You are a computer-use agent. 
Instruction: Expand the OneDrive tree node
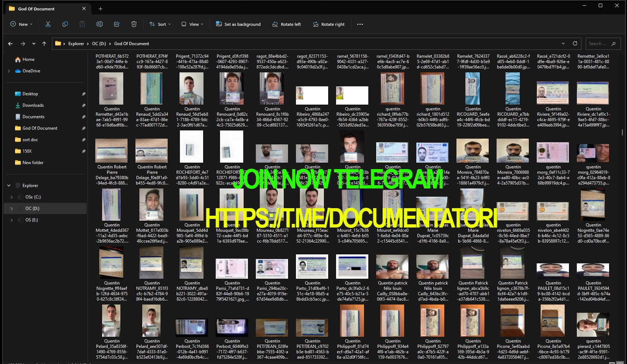(9, 71)
